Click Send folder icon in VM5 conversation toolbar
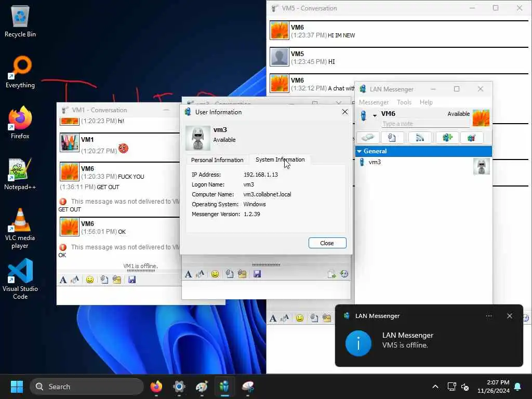The image size is (532, 399). coord(327,318)
